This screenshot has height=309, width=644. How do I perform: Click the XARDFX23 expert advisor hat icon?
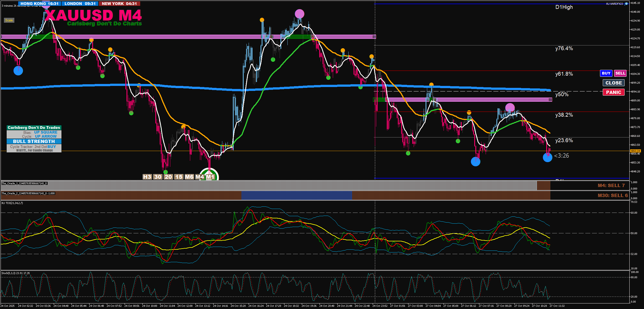(626, 4)
